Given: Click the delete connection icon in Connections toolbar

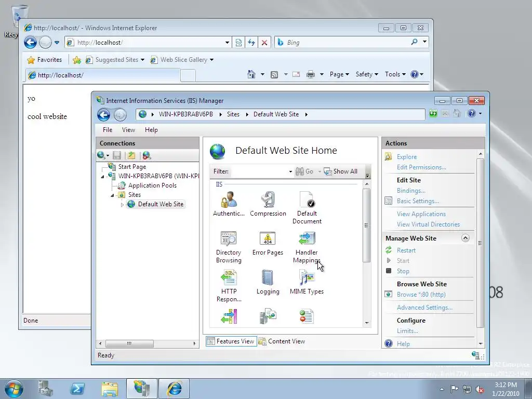Looking at the screenshot, I should pyautogui.click(x=146, y=155).
